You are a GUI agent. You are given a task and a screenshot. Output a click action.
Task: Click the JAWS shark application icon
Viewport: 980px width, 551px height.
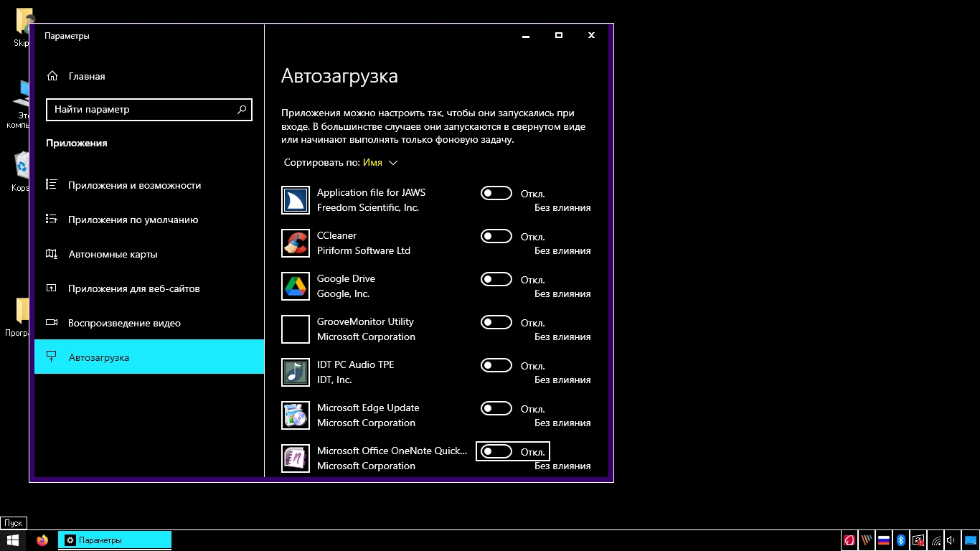tap(296, 200)
